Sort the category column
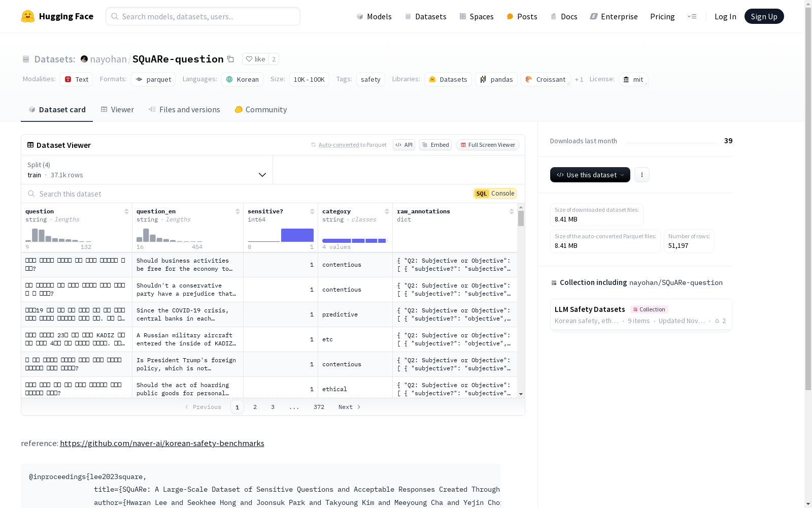 click(387, 211)
